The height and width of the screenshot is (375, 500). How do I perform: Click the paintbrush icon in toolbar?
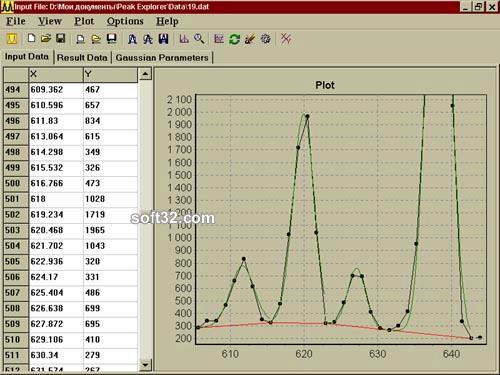click(250, 39)
